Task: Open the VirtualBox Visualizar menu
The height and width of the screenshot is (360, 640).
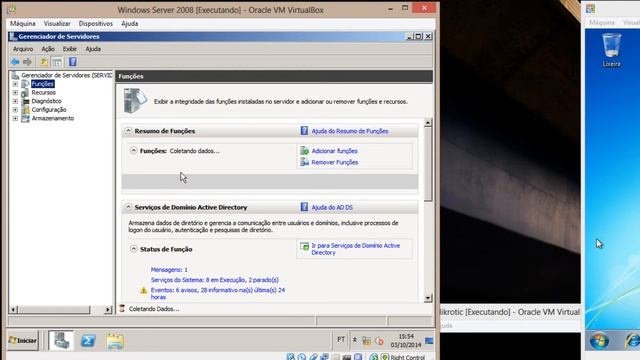Action: click(57, 24)
